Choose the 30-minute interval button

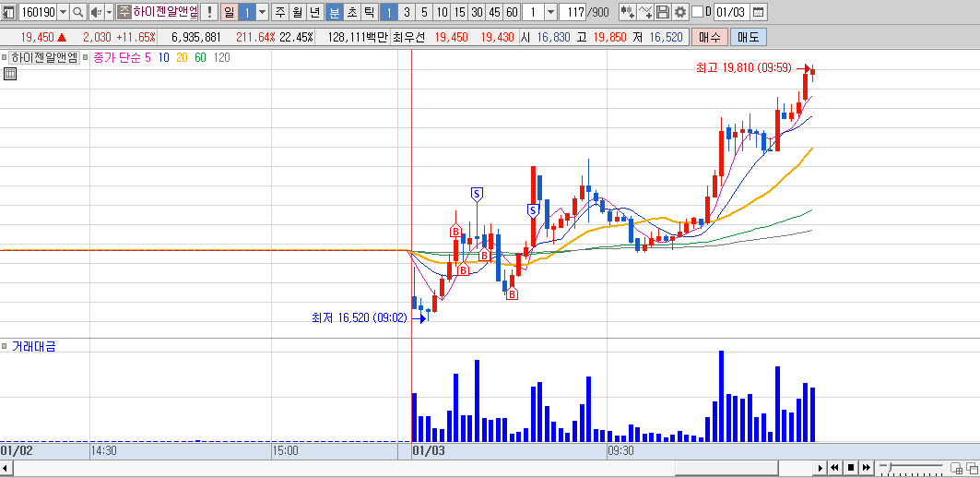click(477, 12)
